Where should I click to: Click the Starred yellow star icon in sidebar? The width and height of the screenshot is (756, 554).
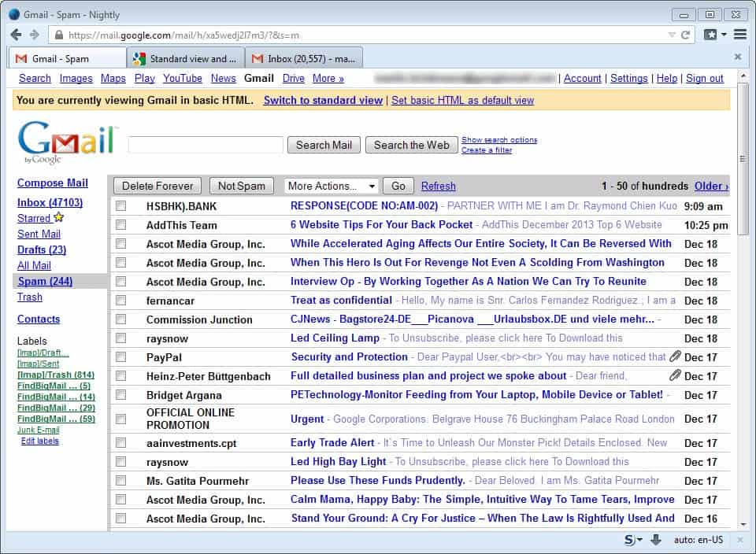pyautogui.click(x=59, y=217)
